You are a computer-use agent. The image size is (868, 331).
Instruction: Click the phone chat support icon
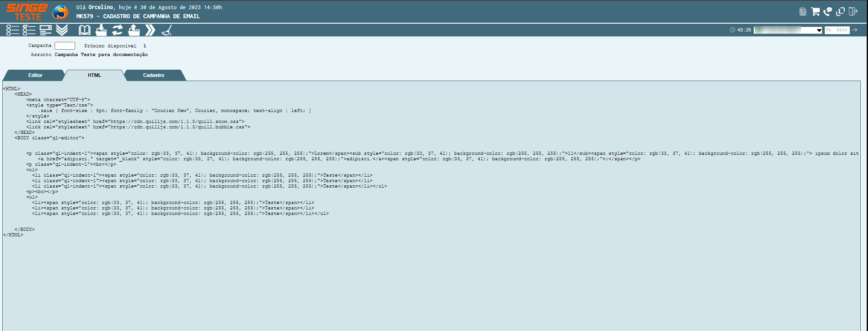click(827, 11)
